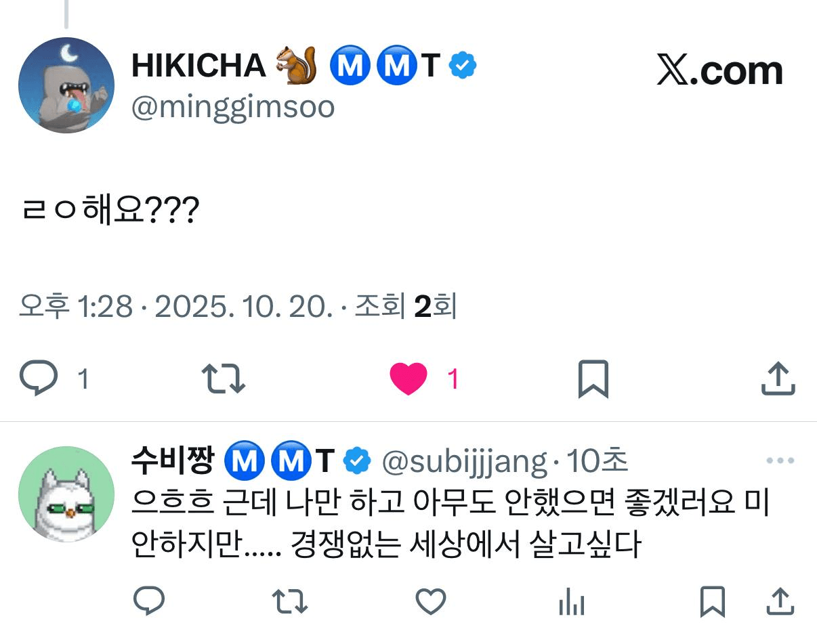817x644 pixels.
Task: Click HIKICHA's blue verified badge
Action: 463,65
